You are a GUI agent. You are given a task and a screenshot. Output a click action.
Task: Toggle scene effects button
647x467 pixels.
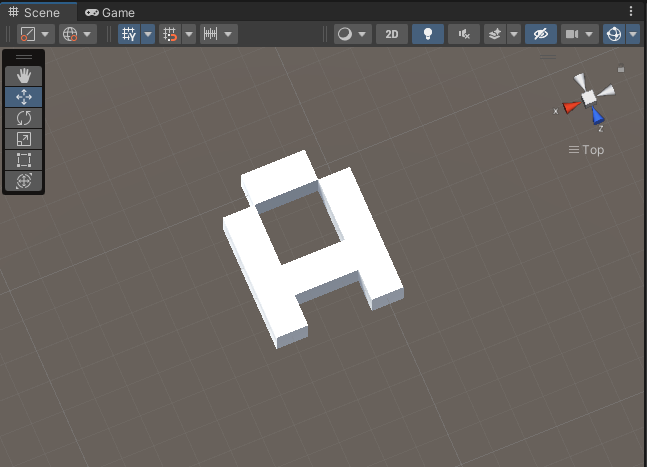click(x=495, y=34)
